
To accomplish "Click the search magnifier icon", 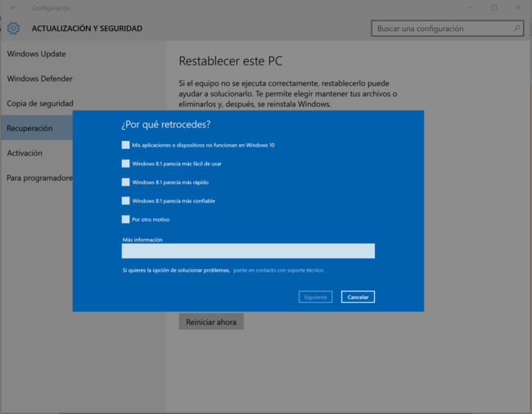I will click(x=516, y=29).
